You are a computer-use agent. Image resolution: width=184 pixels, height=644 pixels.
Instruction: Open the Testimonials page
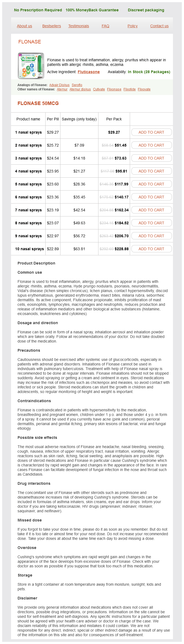(x=79, y=26)
